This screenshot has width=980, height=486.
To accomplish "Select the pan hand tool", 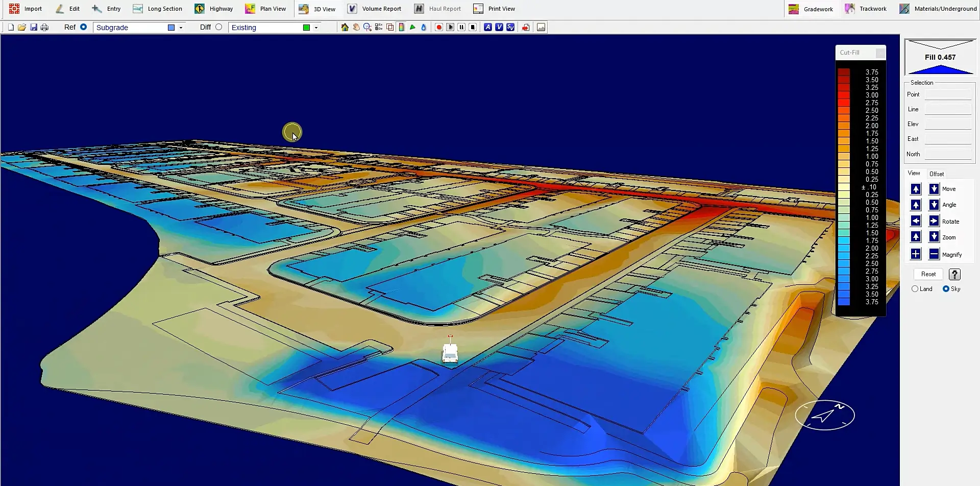I will click(x=356, y=28).
